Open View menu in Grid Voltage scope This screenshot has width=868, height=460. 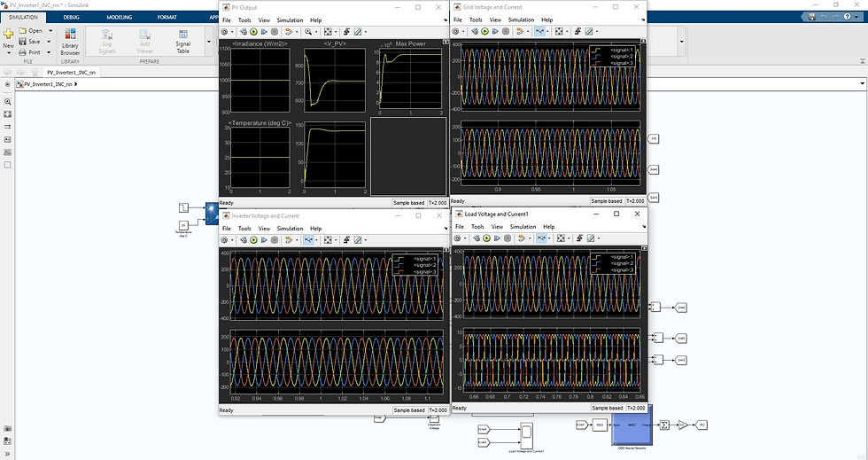coord(495,19)
